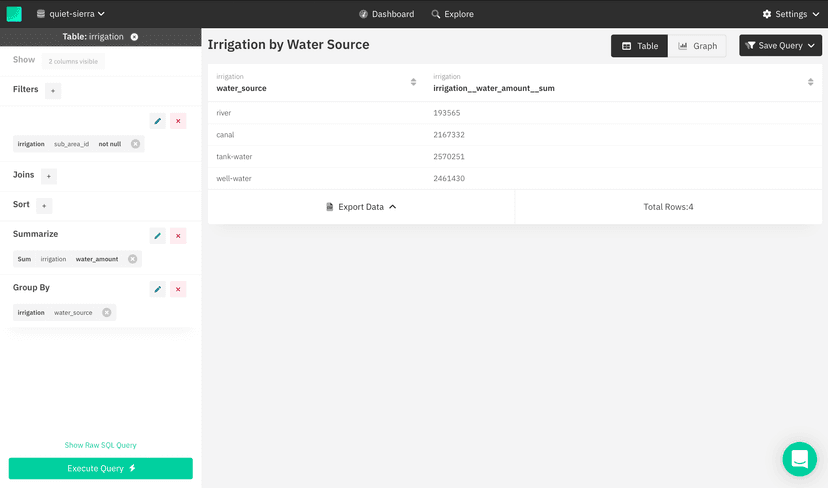Viewport: 828px width, 488px height.
Task: Click the Total Rows:4 label
Action: click(x=668, y=207)
